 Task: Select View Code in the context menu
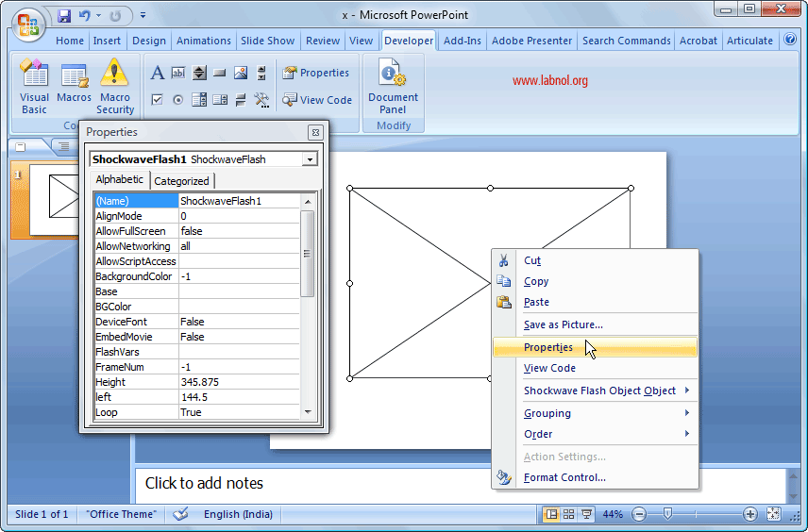pos(596,368)
